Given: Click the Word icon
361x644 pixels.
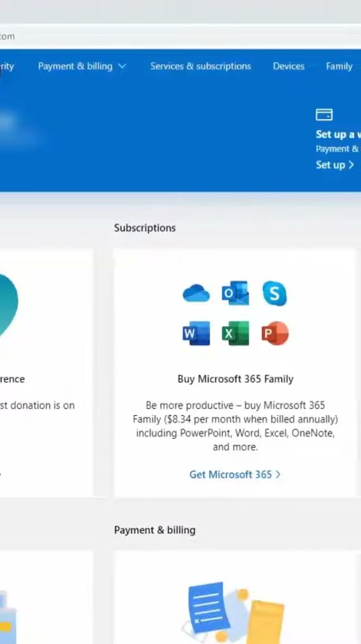Looking at the screenshot, I should coord(196,333).
